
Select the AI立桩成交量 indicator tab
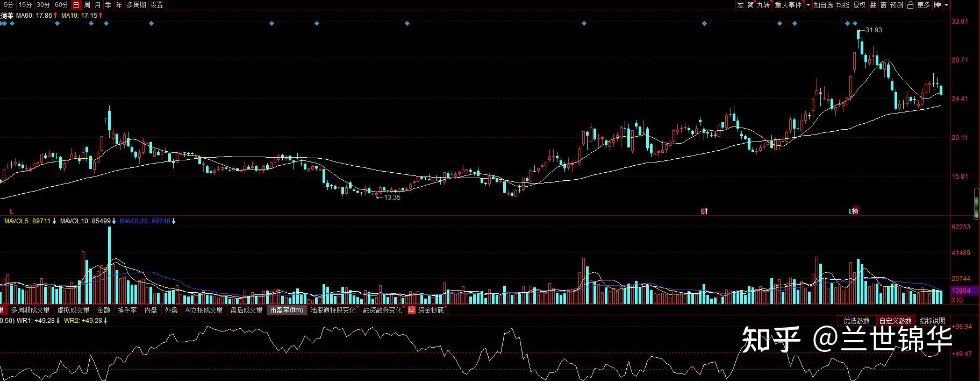click(x=204, y=310)
